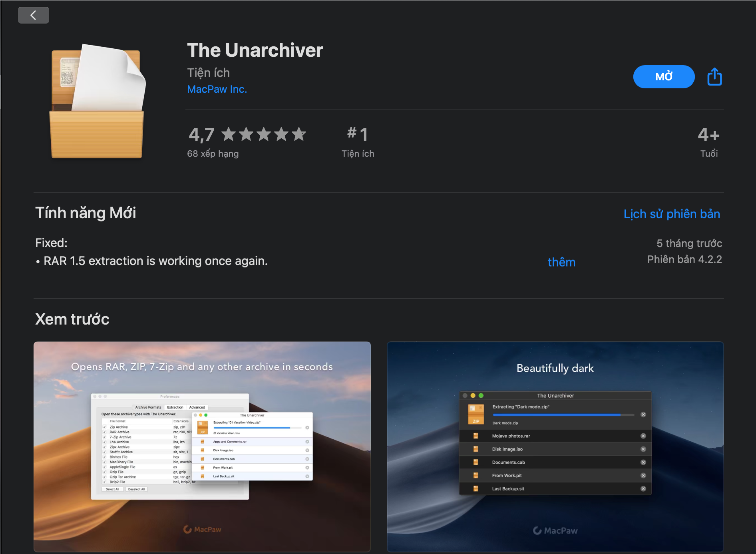Screen dimensions: 756x554
Task: Click the share icon next to MỞ
Action: coord(714,76)
